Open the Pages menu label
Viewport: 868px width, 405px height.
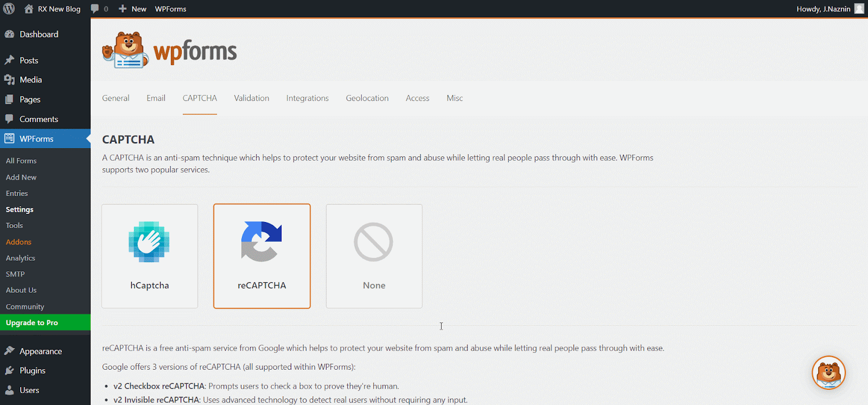30,99
